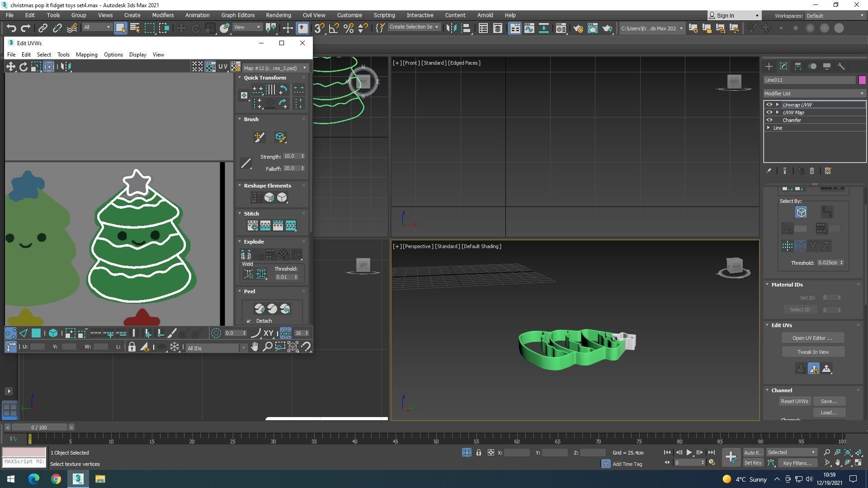This screenshot has width=868, height=488.
Task: Open the Map #12 texture dropdown
Action: point(274,68)
